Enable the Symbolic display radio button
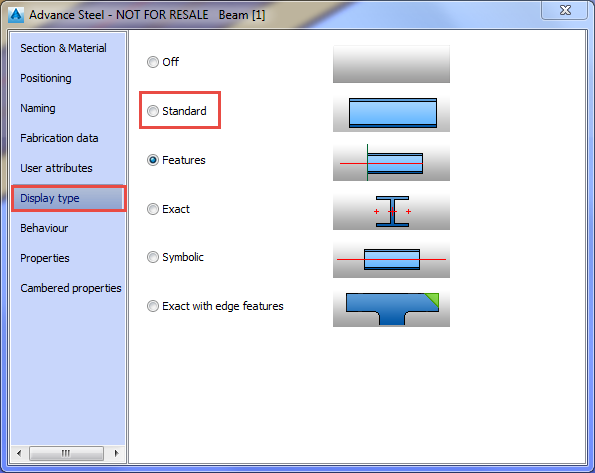 [x=153, y=257]
